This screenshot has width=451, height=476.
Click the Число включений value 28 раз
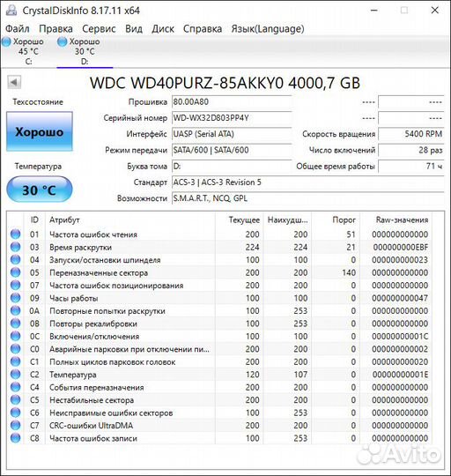tap(411, 150)
